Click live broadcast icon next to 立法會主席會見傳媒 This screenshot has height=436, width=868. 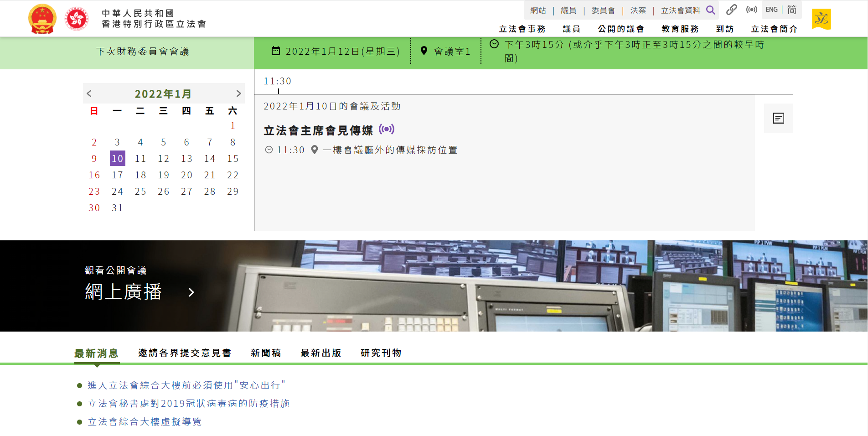[387, 130]
